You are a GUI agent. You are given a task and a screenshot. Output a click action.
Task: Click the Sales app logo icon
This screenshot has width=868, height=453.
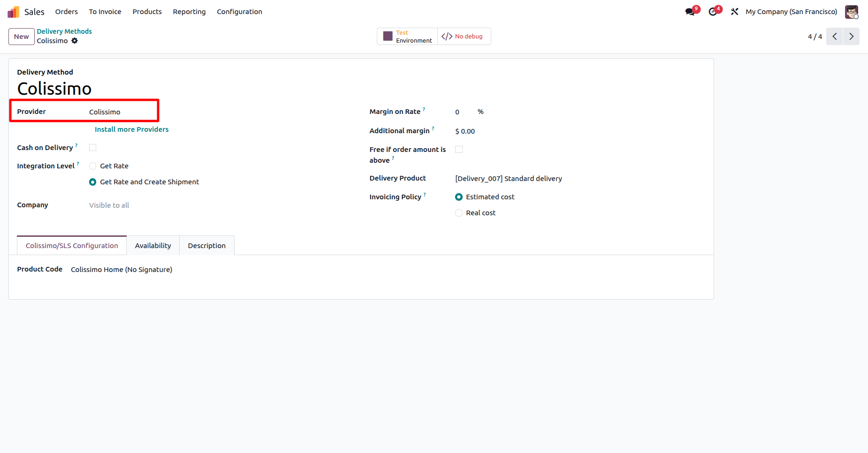click(x=13, y=12)
